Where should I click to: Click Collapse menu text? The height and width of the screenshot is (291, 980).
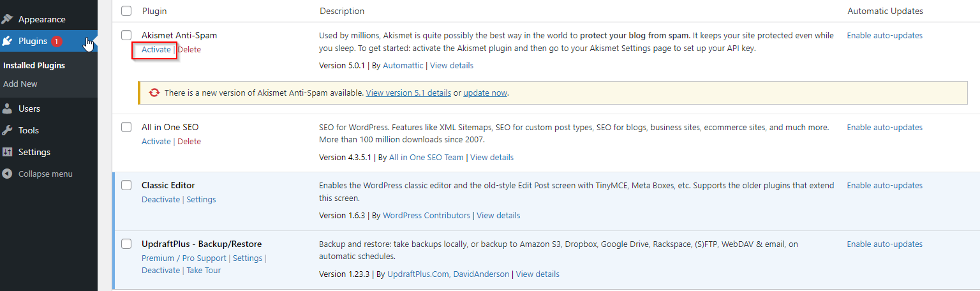coord(45,174)
